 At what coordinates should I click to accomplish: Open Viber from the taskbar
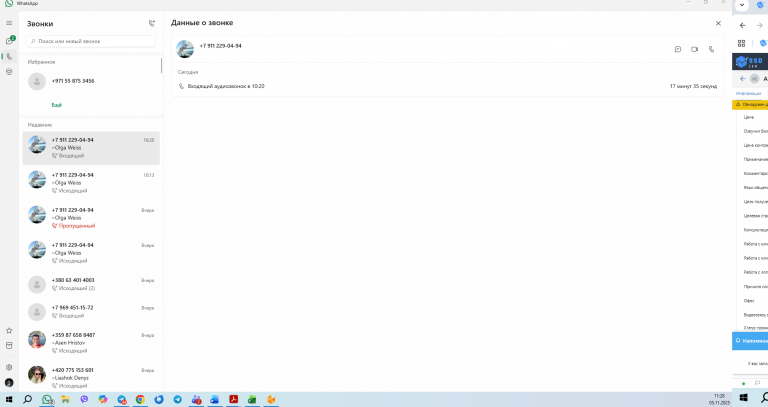[84, 400]
